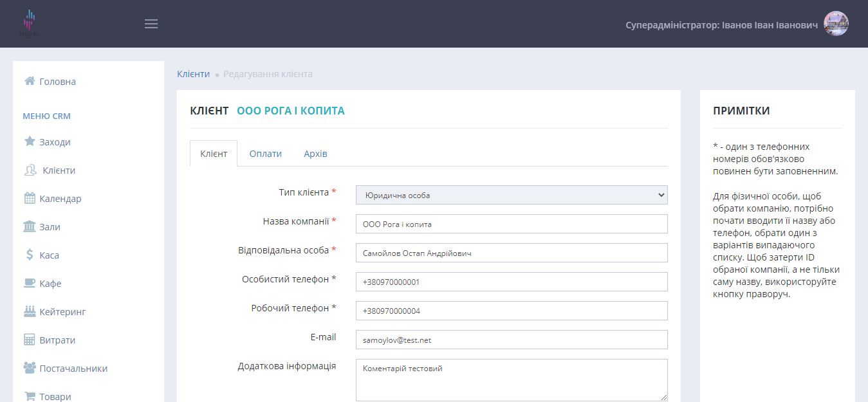Open Кейтеринг via the cake icon
Image resolution: width=868 pixels, height=402 pixels.
pyautogui.click(x=30, y=311)
